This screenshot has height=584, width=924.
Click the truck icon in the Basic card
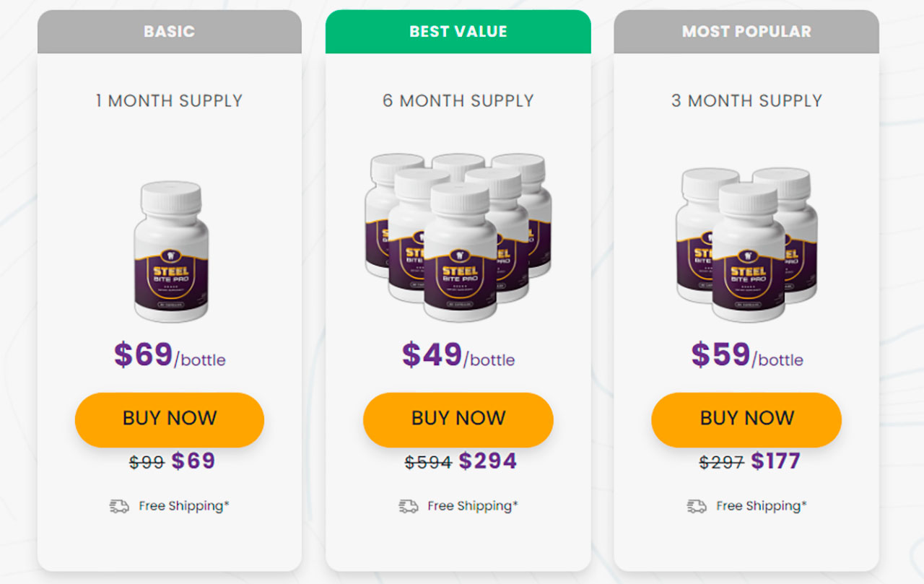(119, 506)
